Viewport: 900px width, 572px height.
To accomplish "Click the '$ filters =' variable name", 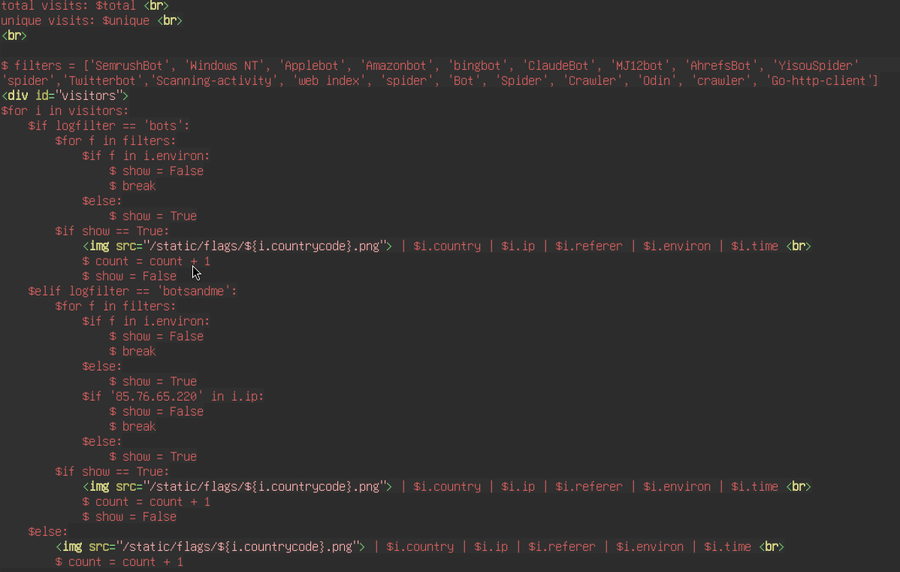I will pos(39,65).
